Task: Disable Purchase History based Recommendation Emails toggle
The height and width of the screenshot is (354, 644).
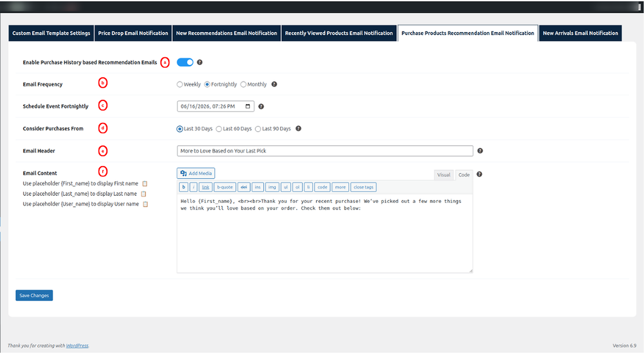Action: click(x=185, y=62)
